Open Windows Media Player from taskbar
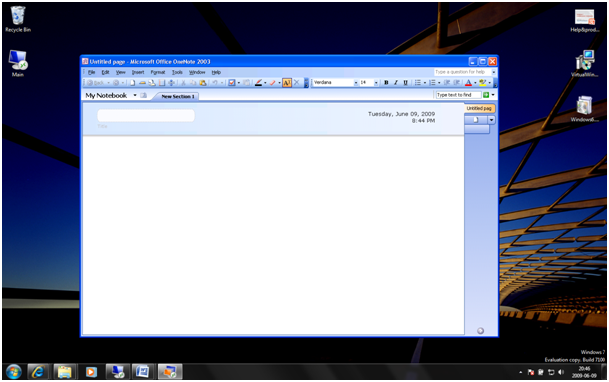The height and width of the screenshot is (382, 609). (x=91, y=372)
